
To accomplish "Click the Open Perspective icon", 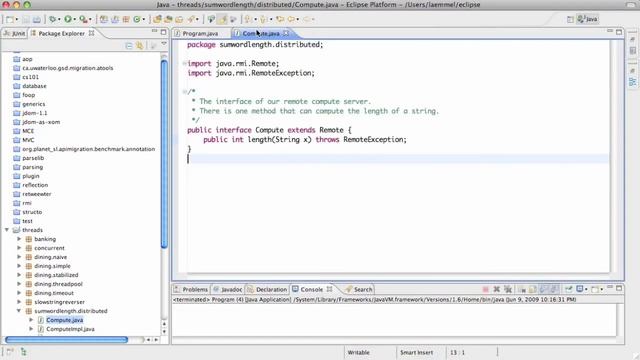I will [x=570, y=19].
